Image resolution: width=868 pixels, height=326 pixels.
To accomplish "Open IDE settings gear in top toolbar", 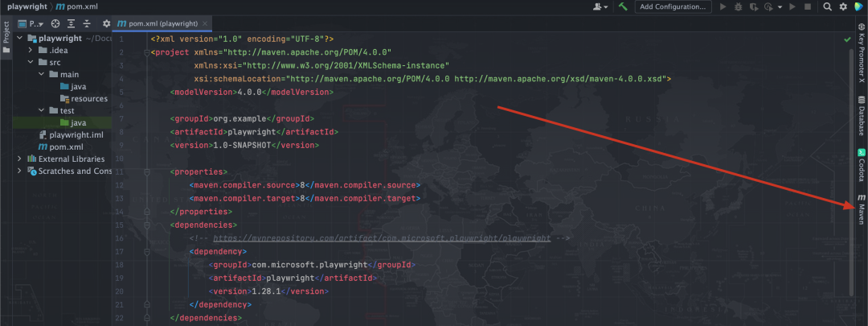I will click(843, 6).
